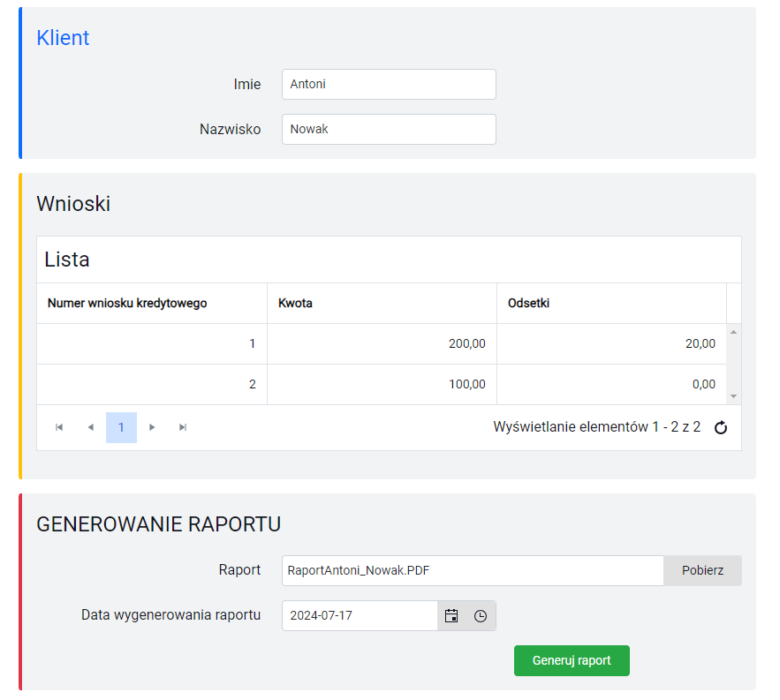Focus the Imie input field

[389, 85]
